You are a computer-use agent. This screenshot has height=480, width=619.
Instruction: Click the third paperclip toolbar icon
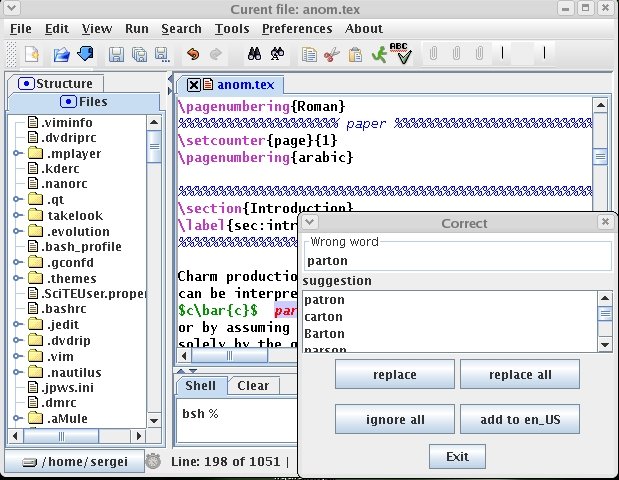pyautogui.click(x=479, y=53)
